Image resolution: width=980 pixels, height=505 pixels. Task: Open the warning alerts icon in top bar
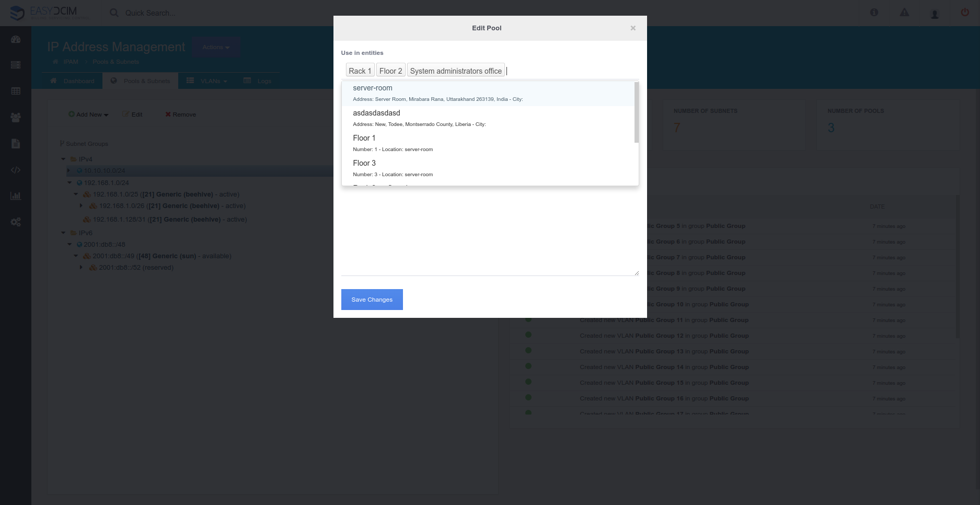pyautogui.click(x=904, y=13)
